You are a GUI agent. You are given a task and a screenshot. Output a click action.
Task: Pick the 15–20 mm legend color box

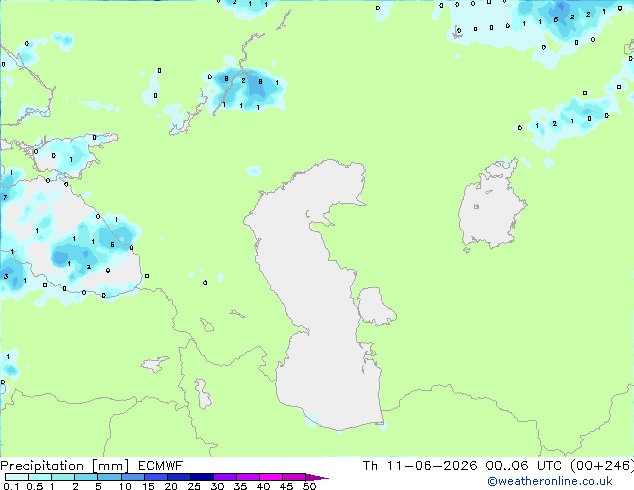click(155, 477)
